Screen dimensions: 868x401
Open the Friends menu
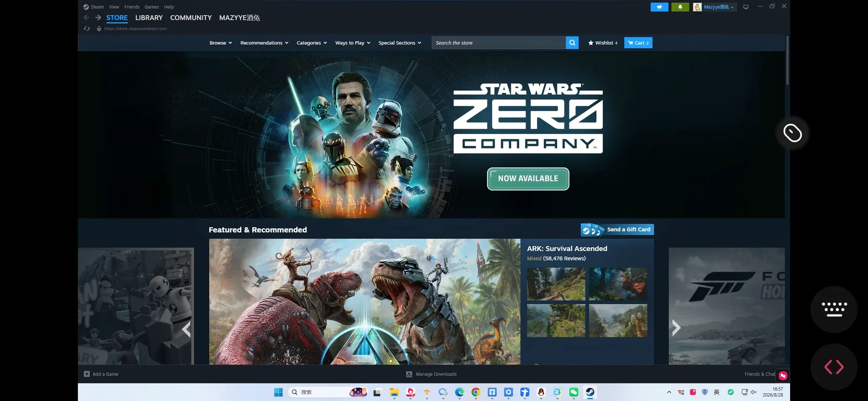[x=132, y=7]
